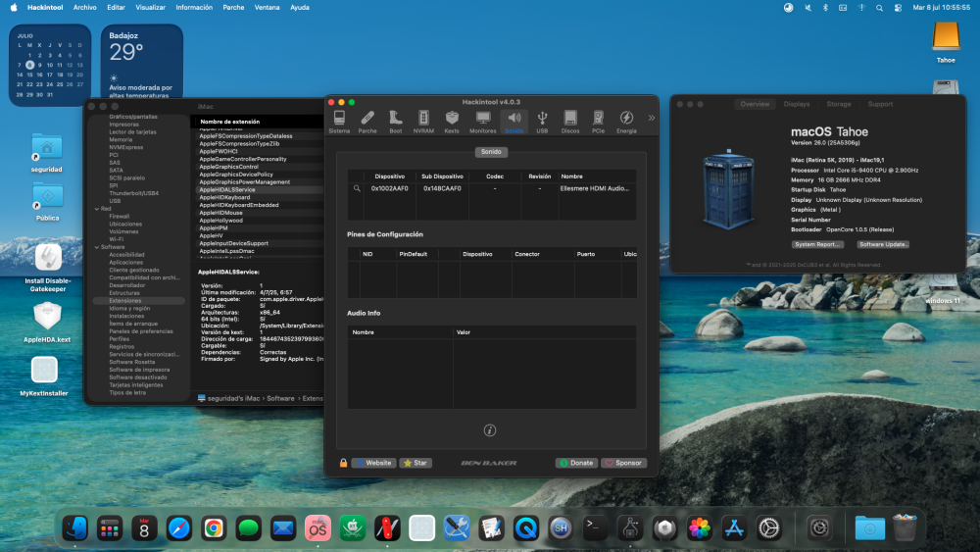Screen dimensions: 980x552
Task: Open Google Chrome from the Dock
Action: (214, 528)
